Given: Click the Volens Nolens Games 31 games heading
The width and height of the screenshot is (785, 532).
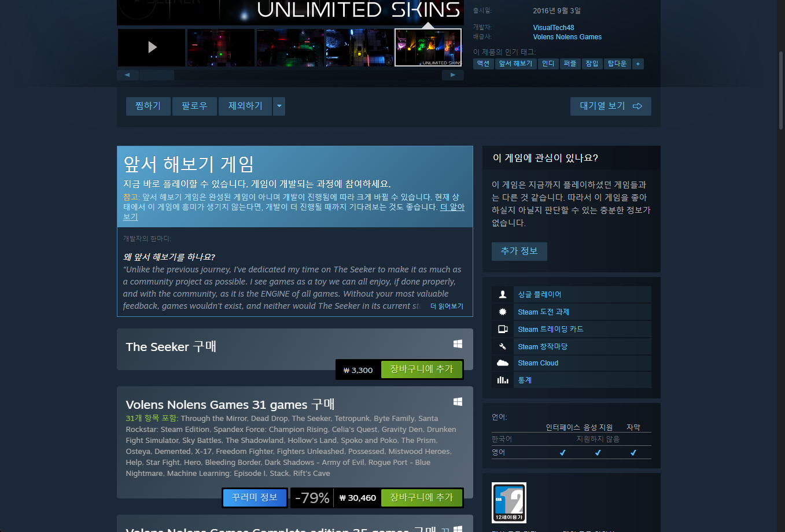Looking at the screenshot, I should click(x=230, y=404).
